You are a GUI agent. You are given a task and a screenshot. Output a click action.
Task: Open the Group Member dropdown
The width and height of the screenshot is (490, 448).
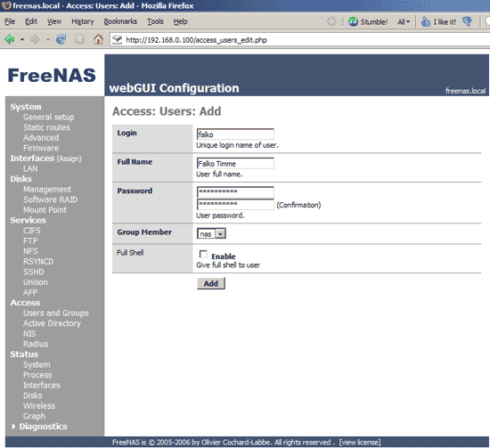[x=211, y=233]
